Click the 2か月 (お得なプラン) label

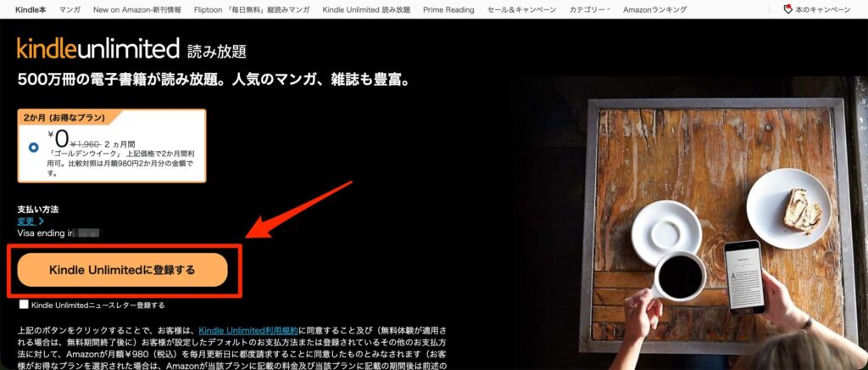64,117
